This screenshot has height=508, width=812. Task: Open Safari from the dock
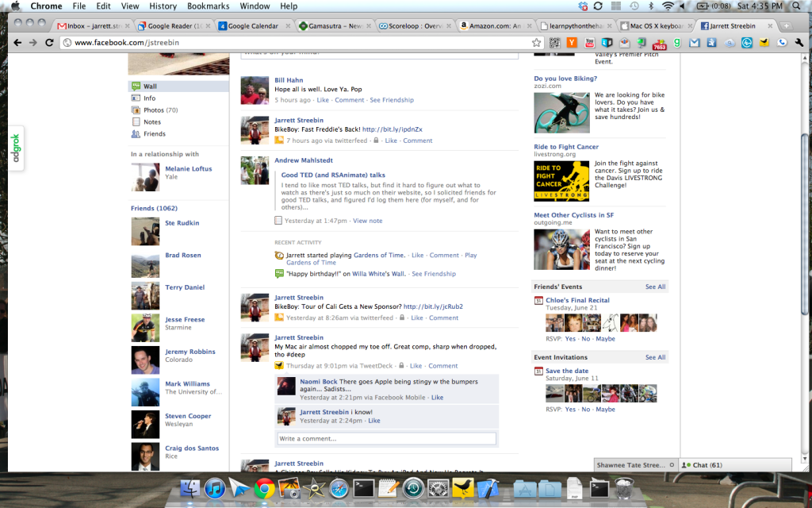point(339,488)
